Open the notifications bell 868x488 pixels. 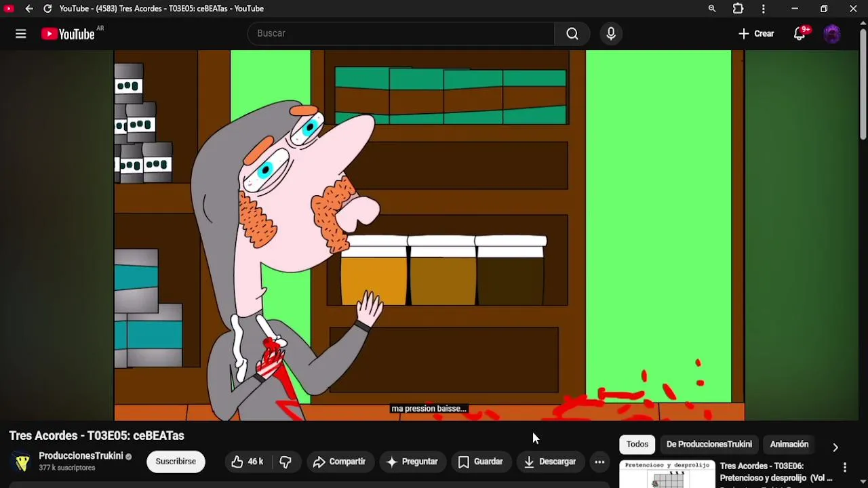(x=800, y=34)
